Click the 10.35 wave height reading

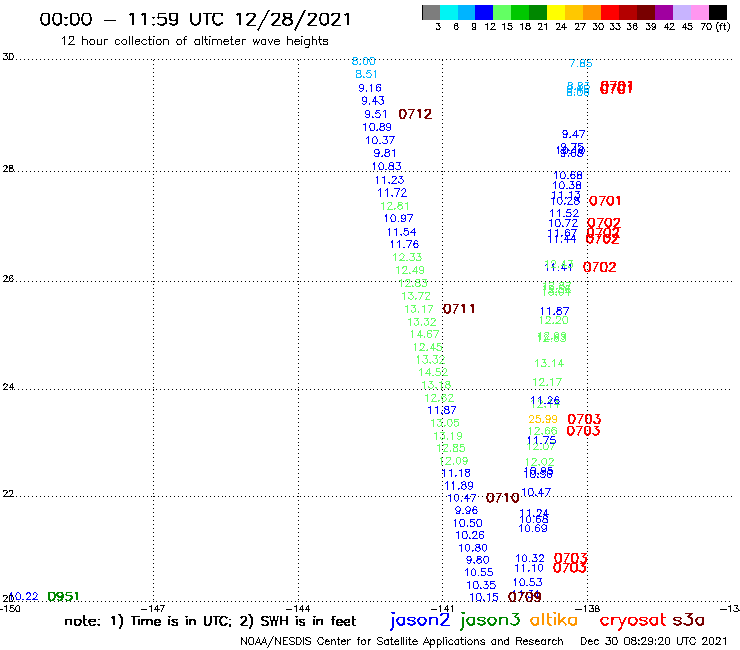click(481, 586)
